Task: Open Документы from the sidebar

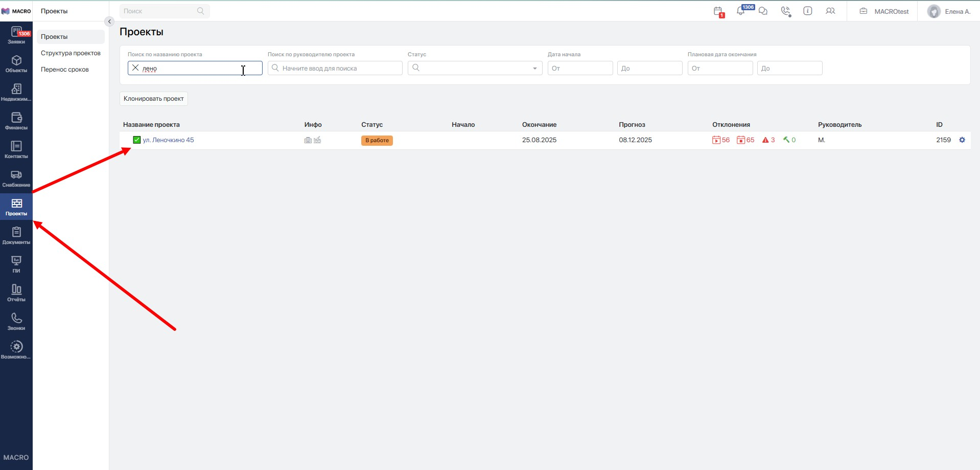Action: 16,236
